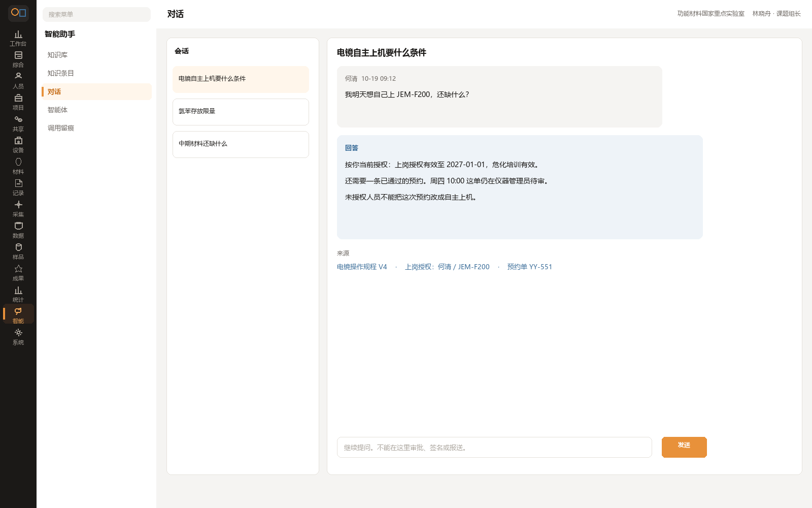Open the 工作台 workbench sidebar icon
Image resolution: width=812 pixels, height=508 pixels.
pyautogui.click(x=18, y=38)
